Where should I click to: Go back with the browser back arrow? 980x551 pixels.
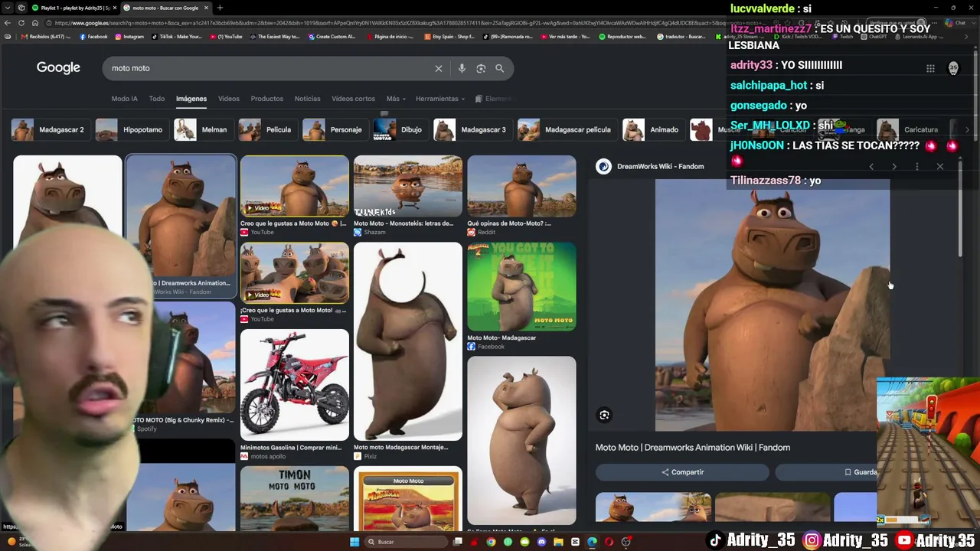(8, 23)
